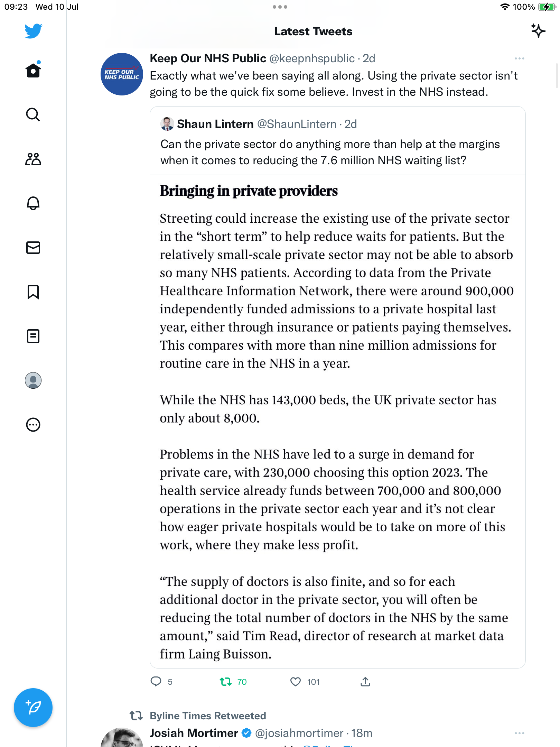Compose a new tweet
This screenshot has height=747, width=560.
point(33,708)
